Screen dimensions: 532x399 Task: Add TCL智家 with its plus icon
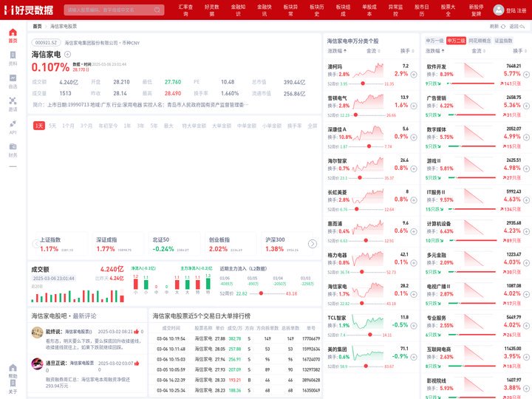tap(414, 326)
